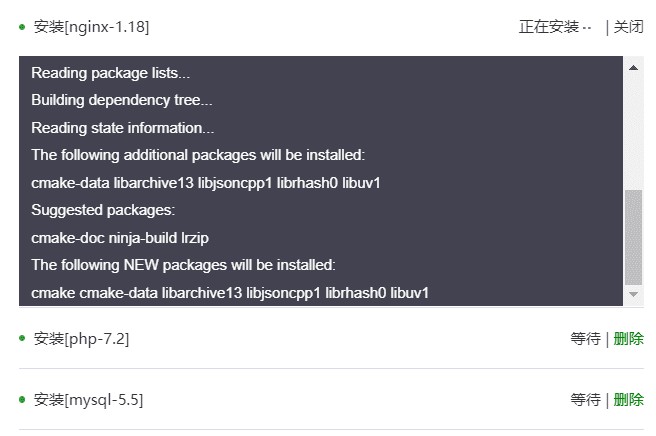Select the 安装[nginx-1.18] task title
The image size is (656, 436).
point(91,27)
